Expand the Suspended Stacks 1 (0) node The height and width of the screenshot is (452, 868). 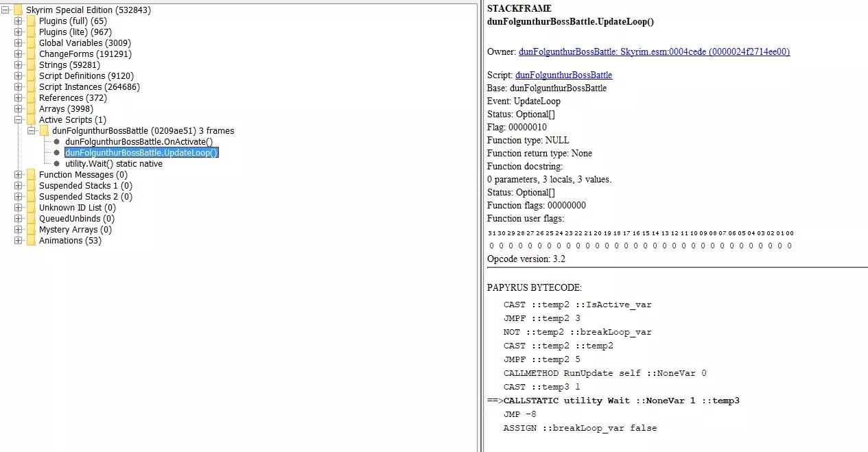click(x=19, y=186)
